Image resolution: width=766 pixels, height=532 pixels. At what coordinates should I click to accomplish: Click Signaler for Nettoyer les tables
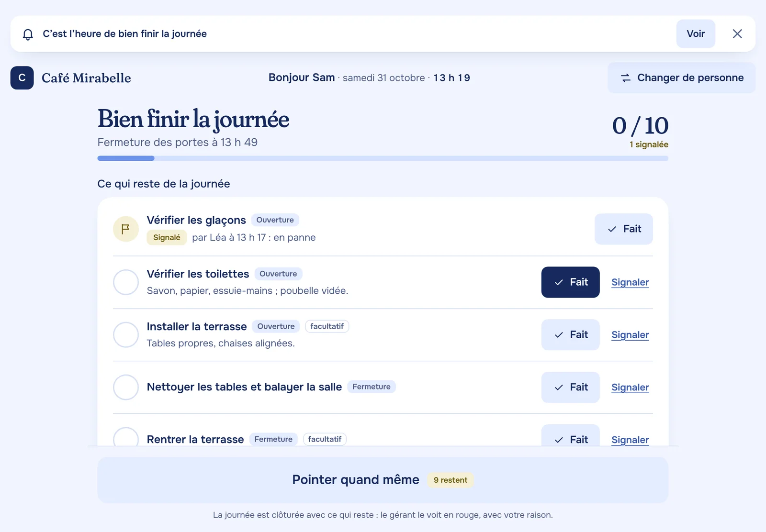(630, 388)
